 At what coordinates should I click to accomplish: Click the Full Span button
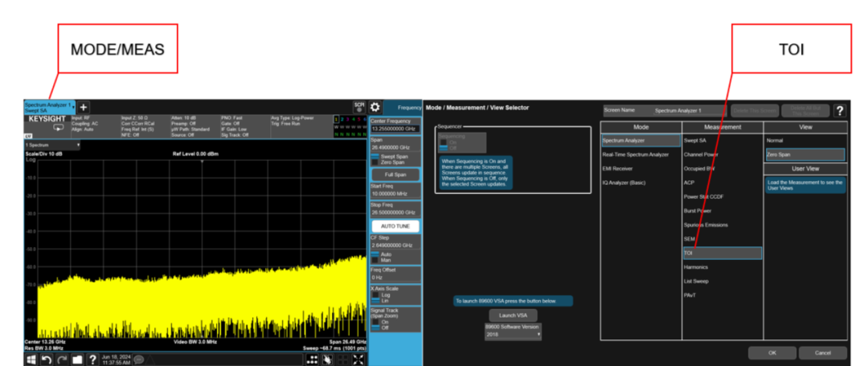click(395, 175)
